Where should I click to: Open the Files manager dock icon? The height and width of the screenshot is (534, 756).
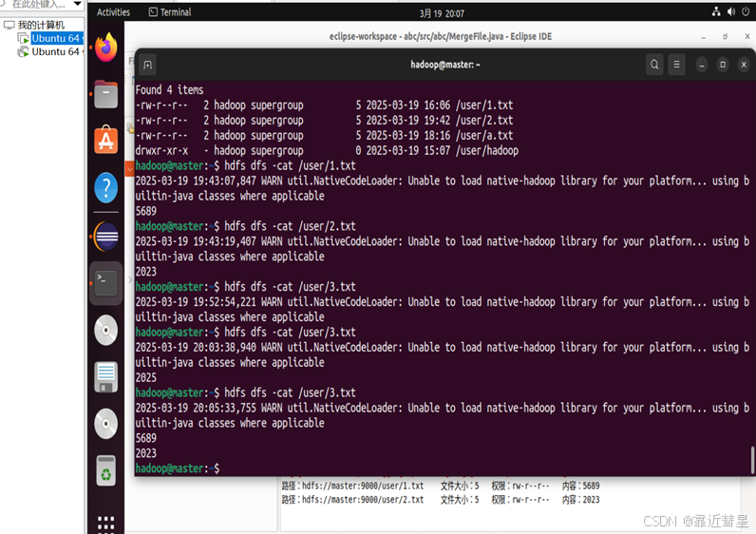(106, 95)
